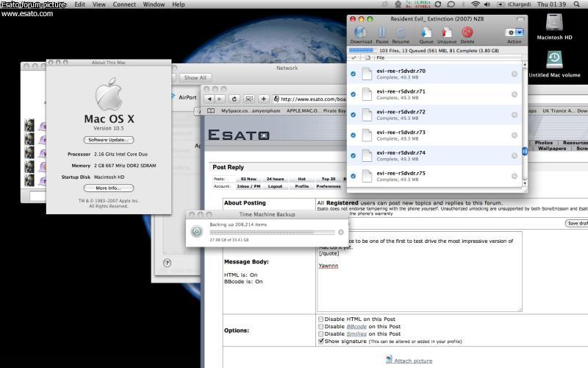Click the check mark column header

[x=354, y=58]
